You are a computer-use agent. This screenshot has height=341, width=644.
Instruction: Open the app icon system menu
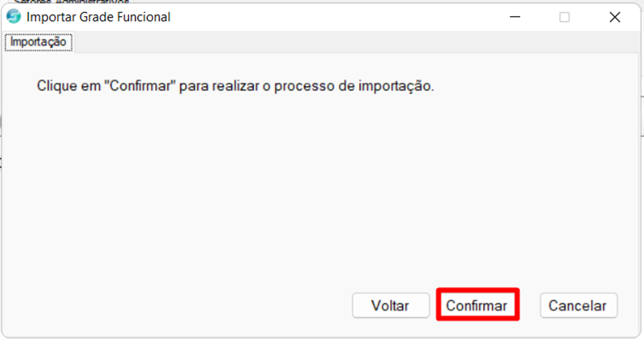[x=14, y=17]
